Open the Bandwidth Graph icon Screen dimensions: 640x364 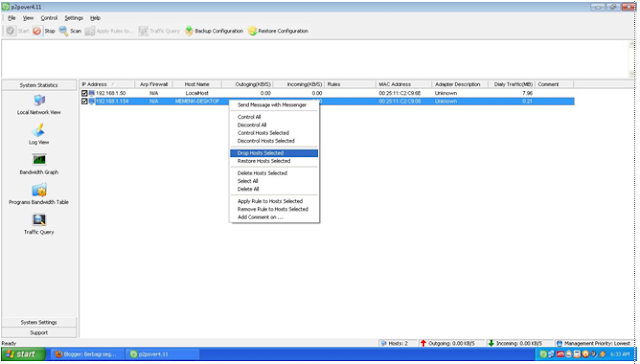pos(39,160)
